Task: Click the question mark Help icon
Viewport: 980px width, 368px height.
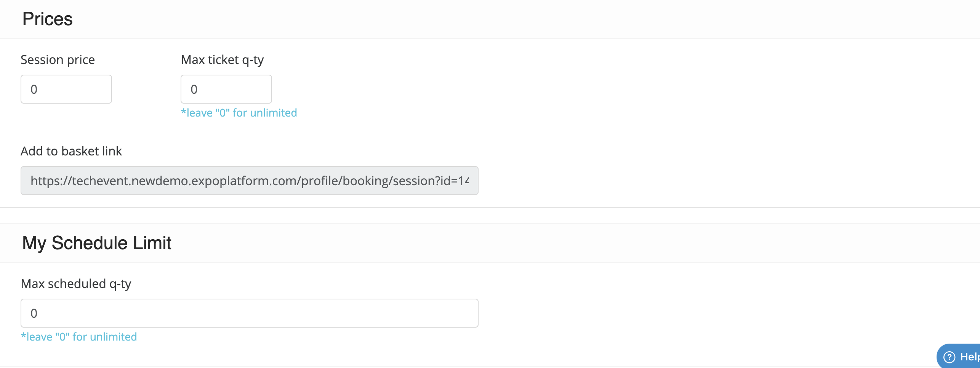Action: point(949,357)
